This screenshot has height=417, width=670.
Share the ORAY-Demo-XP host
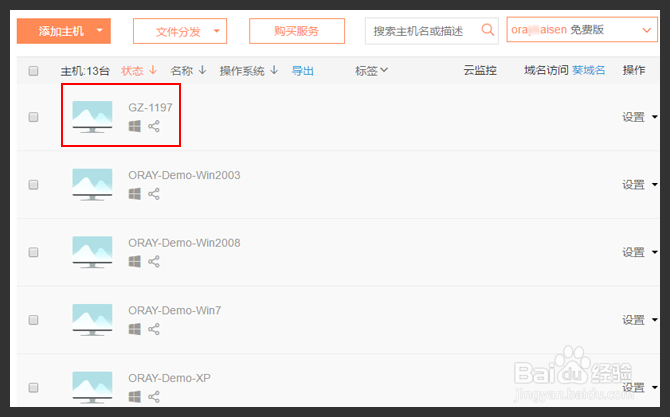pyautogui.click(x=154, y=396)
